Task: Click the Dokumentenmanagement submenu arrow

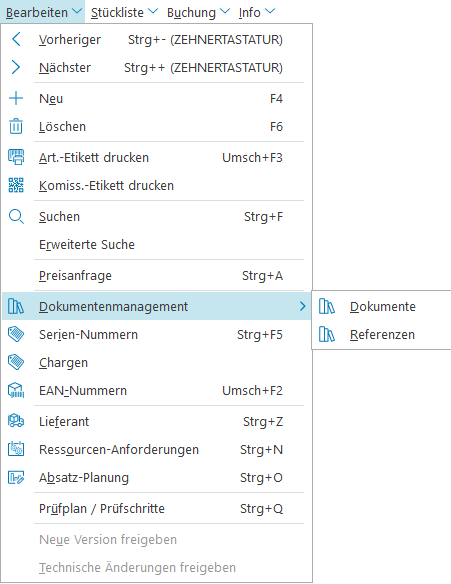Action: coord(302,306)
